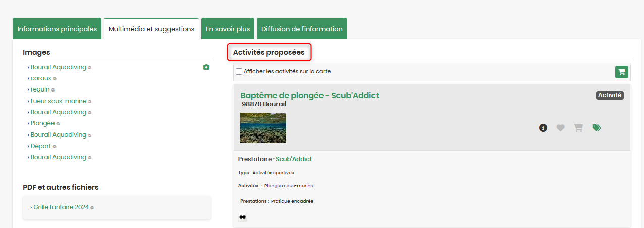This screenshot has height=228, width=644.
Task: Click the green price tags icon
Action: [597, 128]
